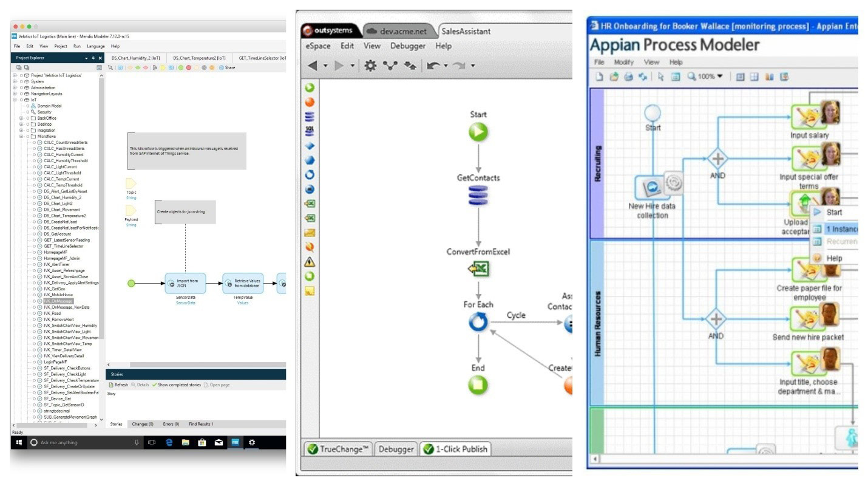The height and width of the screenshot is (486, 868).
Task: Open the Project Explorer panel dropdown arrow
Action: click(86, 58)
